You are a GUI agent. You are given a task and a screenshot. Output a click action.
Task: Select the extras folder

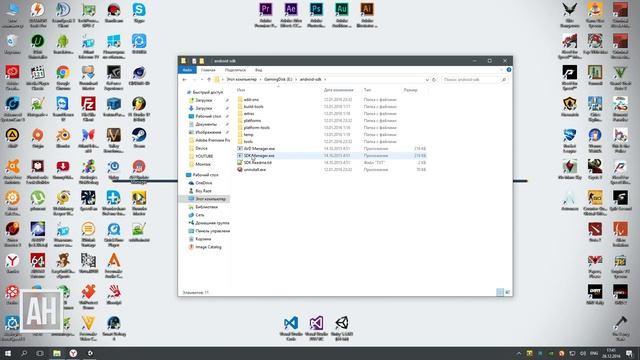pyautogui.click(x=249, y=113)
